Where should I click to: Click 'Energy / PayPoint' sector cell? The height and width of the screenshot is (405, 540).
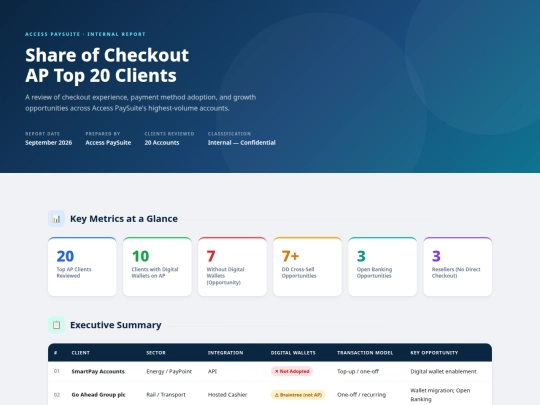coord(169,371)
